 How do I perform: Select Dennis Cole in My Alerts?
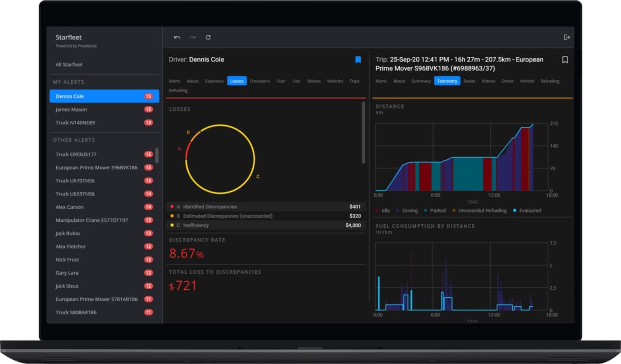pos(104,96)
